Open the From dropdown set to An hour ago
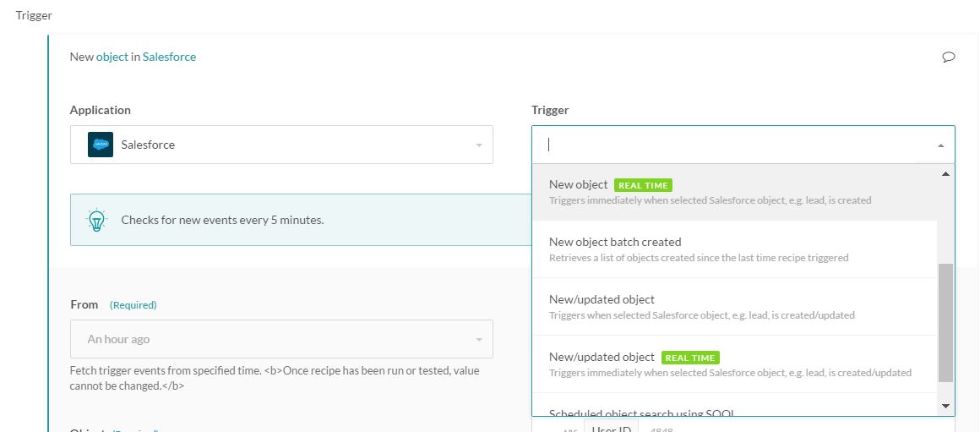The image size is (980, 432). (x=281, y=339)
